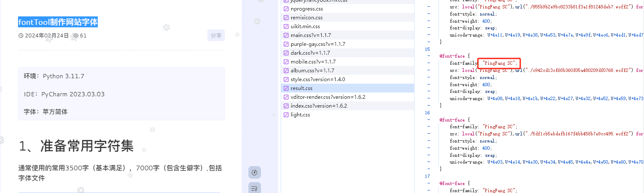Open style.css?version=1.4.0

pyautogui.click(x=318, y=79)
